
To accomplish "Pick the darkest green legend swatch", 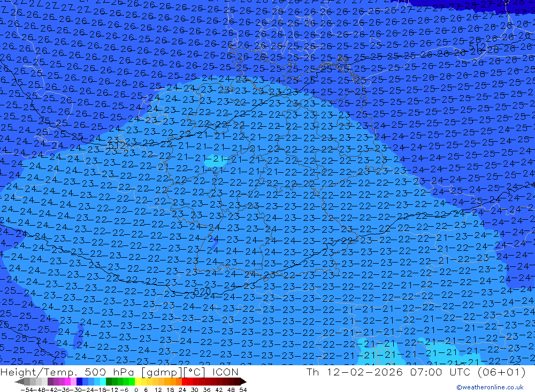I will click(x=109, y=381).
